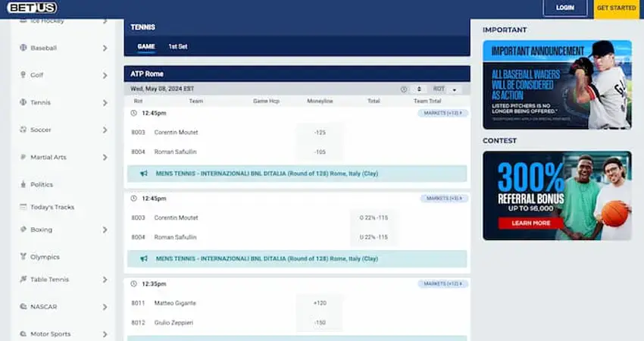The image size is (644, 341).
Task: Open the ROT sort dropdown
Action: pyautogui.click(x=445, y=89)
